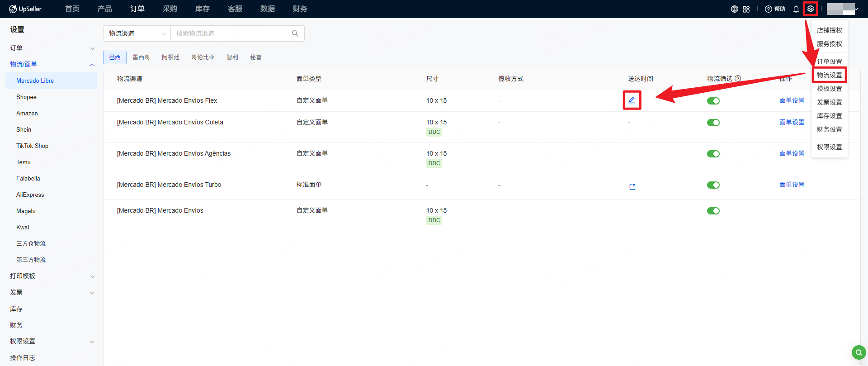Switch to the 阿根廷 country tab
Viewport: 868px width, 366px height.
point(170,57)
